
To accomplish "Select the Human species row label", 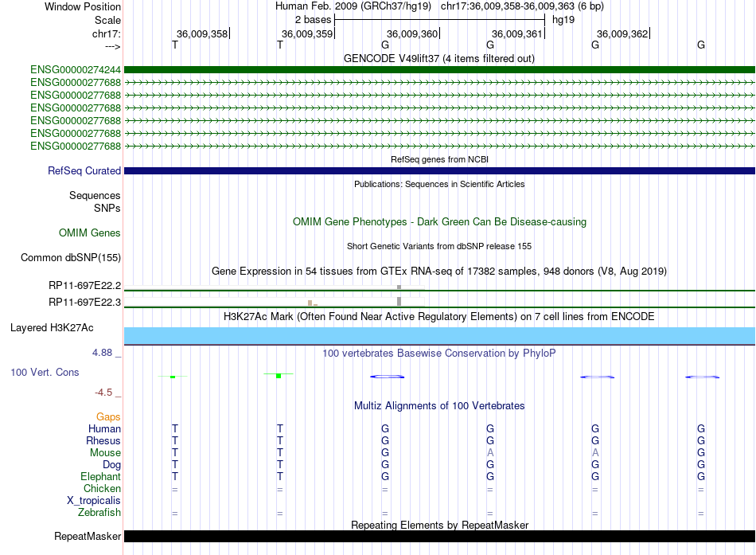I will click(x=104, y=428).
